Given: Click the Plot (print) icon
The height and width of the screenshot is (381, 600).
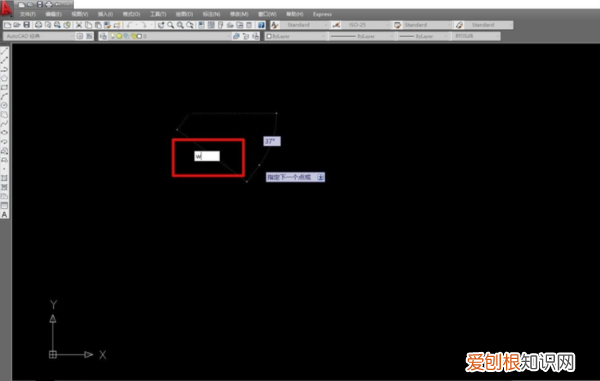Looking at the screenshot, I should 38,25.
